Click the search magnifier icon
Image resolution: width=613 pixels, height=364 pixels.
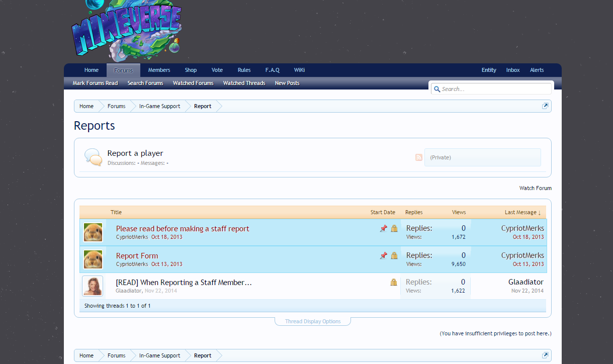(x=437, y=89)
